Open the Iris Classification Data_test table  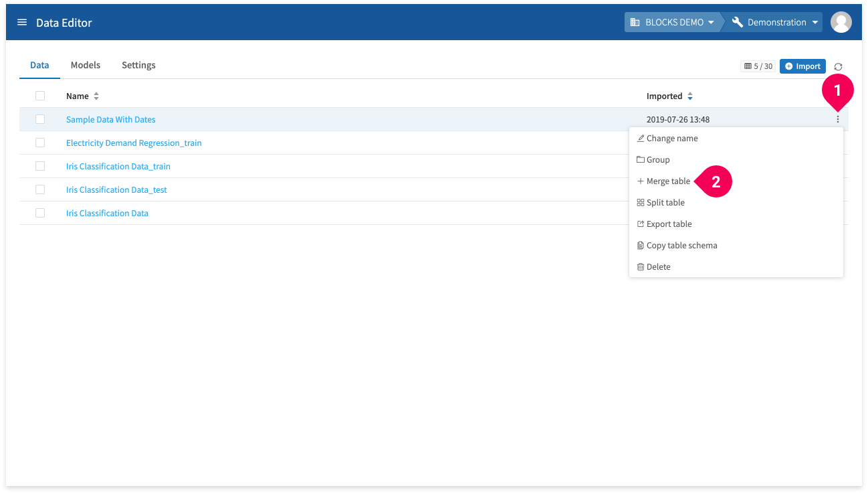pos(116,190)
